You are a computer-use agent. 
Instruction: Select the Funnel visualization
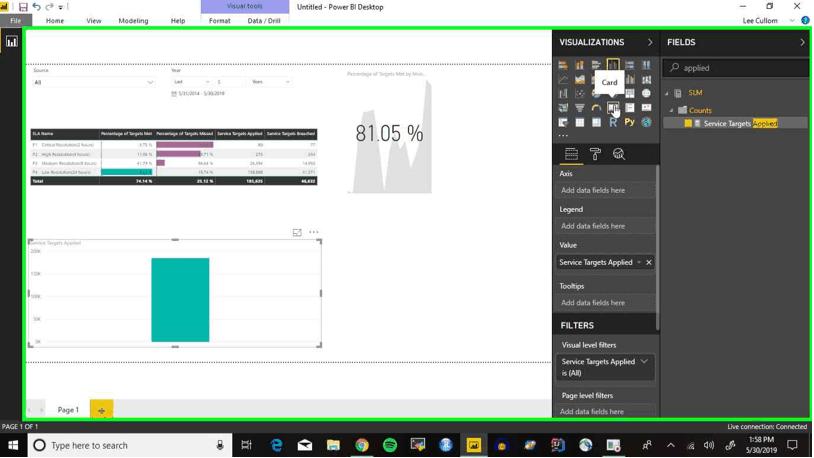click(579, 107)
